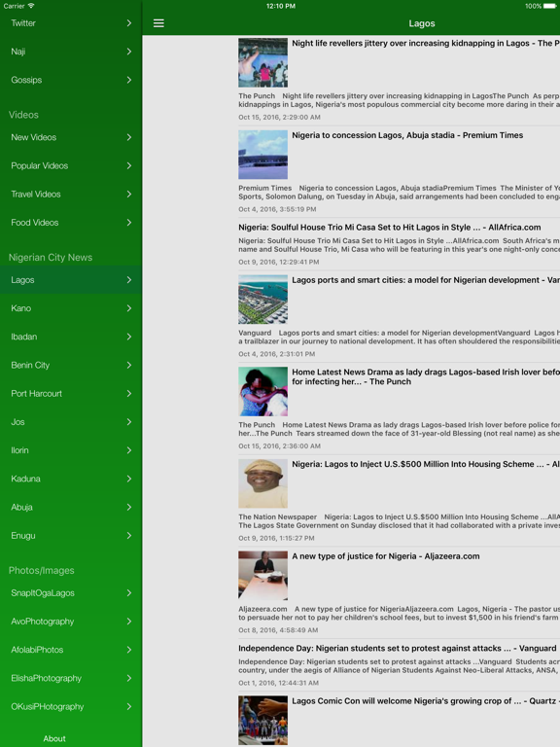Select Popular Videos in sidebar
Viewport: 560px width, 747px height.
(71, 165)
